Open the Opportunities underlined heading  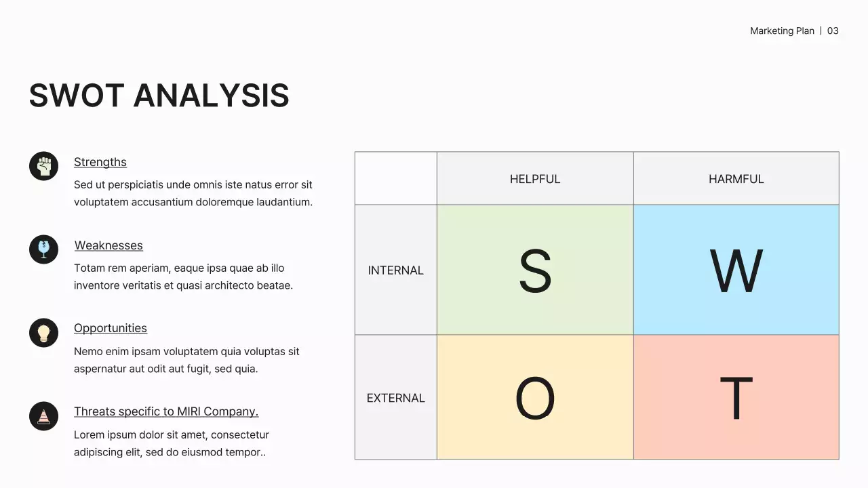pyautogui.click(x=111, y=328)
